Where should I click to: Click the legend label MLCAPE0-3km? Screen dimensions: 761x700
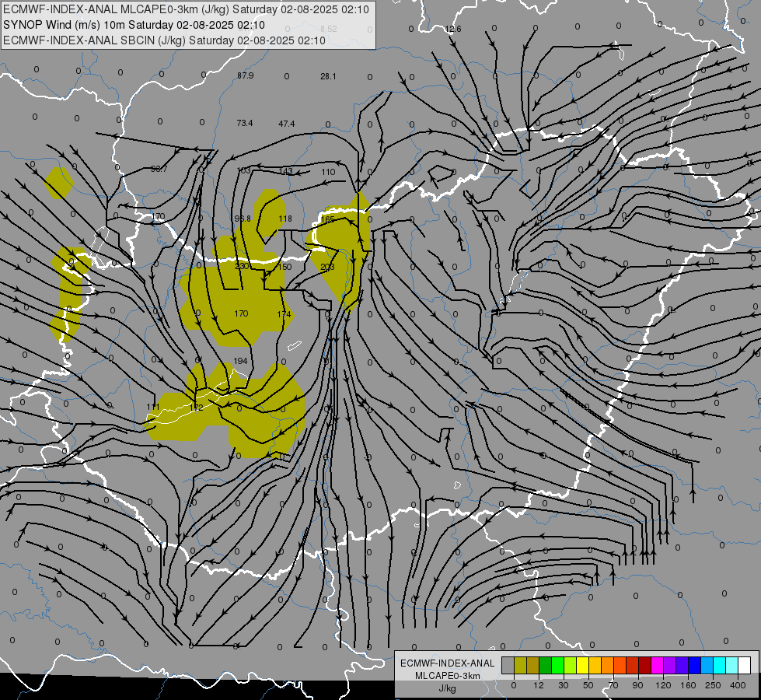click(447, 676)
